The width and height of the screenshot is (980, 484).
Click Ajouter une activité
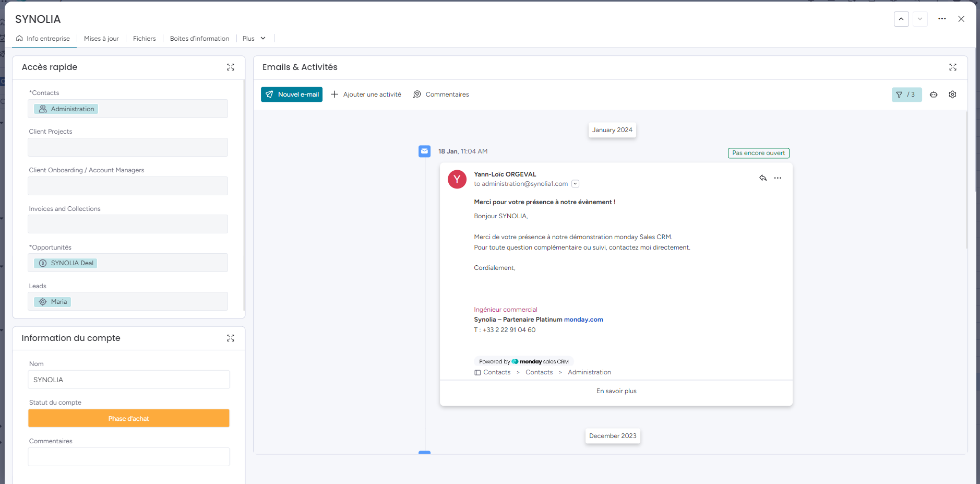click(366, 95)
